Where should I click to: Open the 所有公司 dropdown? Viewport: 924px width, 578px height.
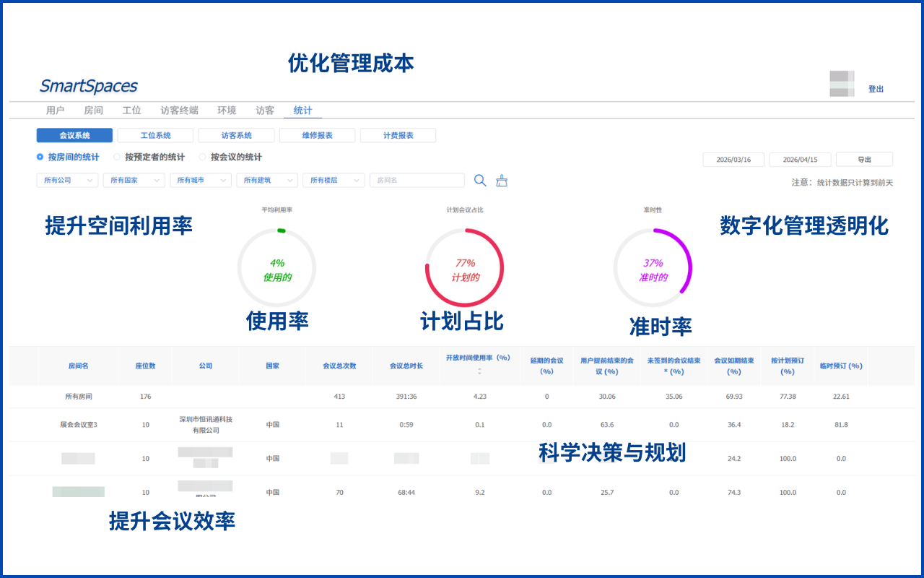tap(67, 180)
